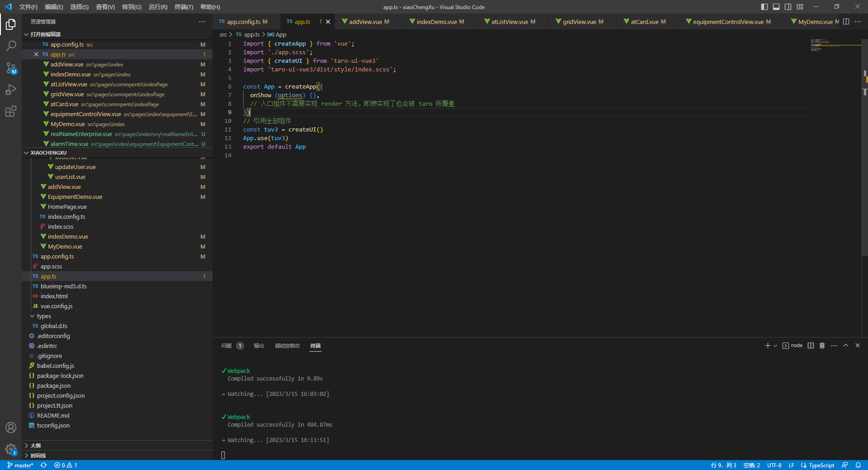Toggle the primary sidebar visibility
The height and width of the screenshot is (470, 868).
pos(764,7)
